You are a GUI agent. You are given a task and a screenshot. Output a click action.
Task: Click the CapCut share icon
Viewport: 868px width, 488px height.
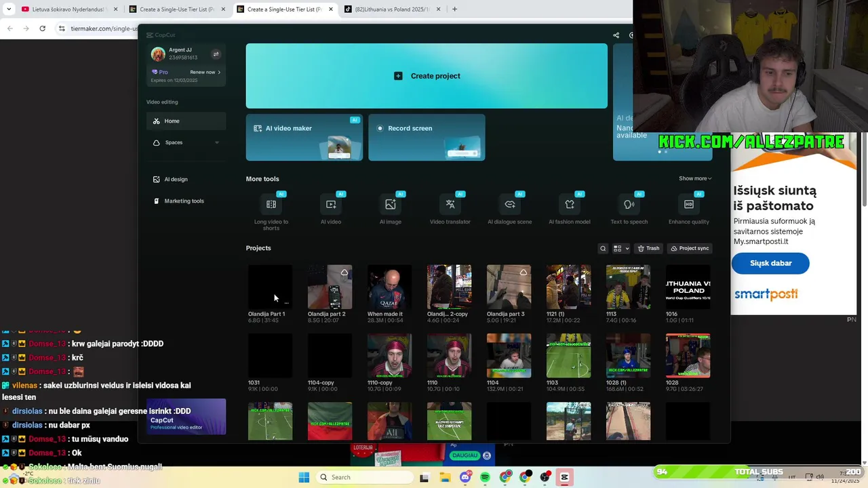616,35
